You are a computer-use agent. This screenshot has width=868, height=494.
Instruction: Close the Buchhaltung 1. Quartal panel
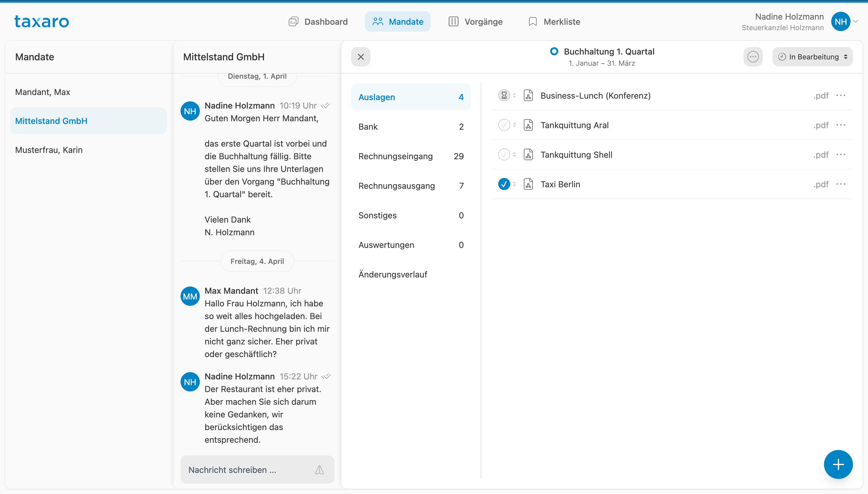(x=361, y=57)
